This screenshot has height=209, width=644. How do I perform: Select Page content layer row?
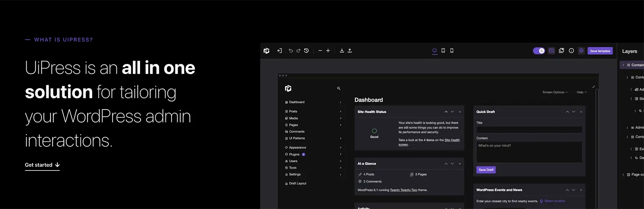(633, 174)
